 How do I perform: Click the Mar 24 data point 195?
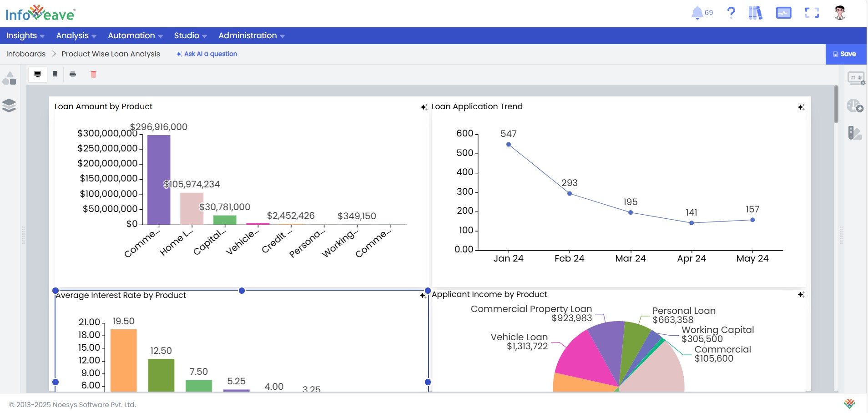[631, 212]
